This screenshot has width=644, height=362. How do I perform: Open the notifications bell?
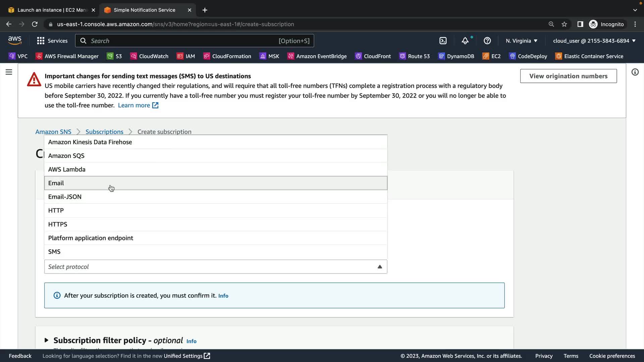click(x=465, y=41)
